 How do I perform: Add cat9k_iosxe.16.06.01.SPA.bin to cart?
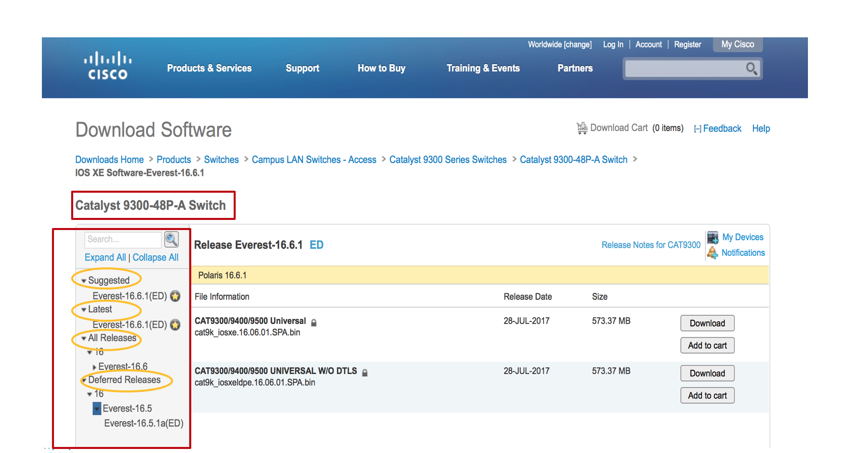point(707,346)
